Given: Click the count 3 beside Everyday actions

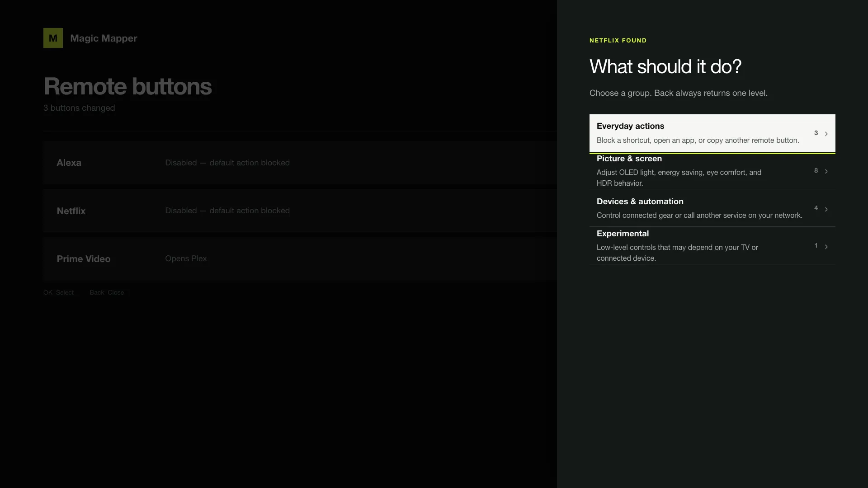Looking at the screenshot, I should 816,133.
